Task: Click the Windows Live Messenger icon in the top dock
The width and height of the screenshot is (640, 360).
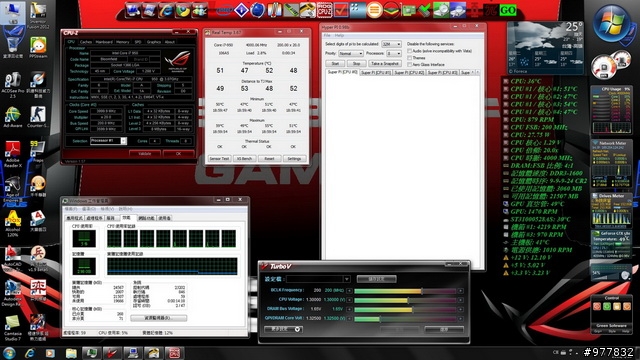Action: 199,10
